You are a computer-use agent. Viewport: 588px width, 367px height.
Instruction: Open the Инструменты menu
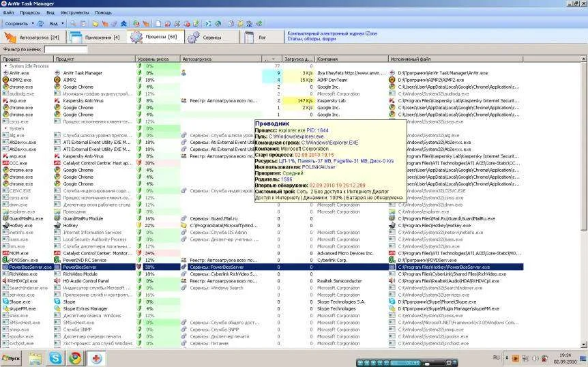pos(74,13)
